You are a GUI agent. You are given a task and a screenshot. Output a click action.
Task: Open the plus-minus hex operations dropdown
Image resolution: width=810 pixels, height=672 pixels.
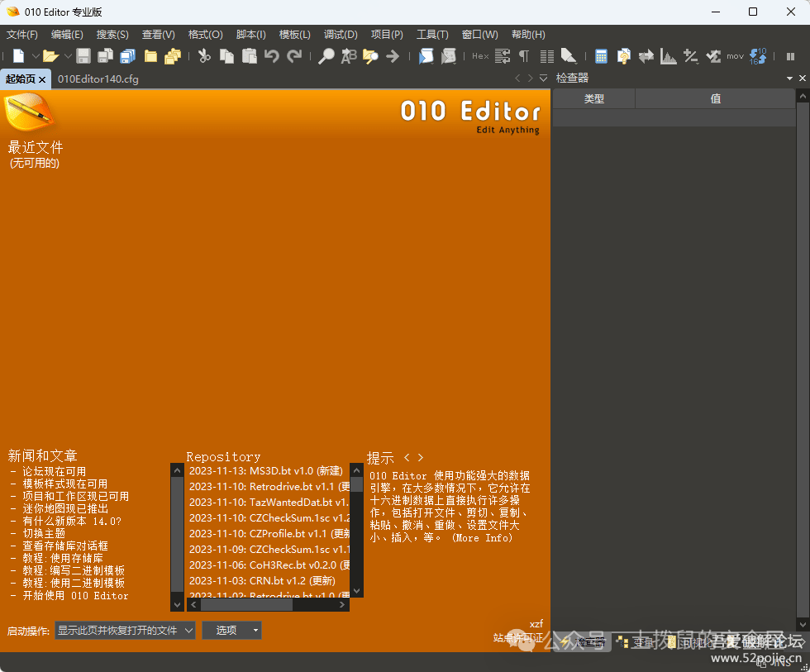tap(691, 55)
